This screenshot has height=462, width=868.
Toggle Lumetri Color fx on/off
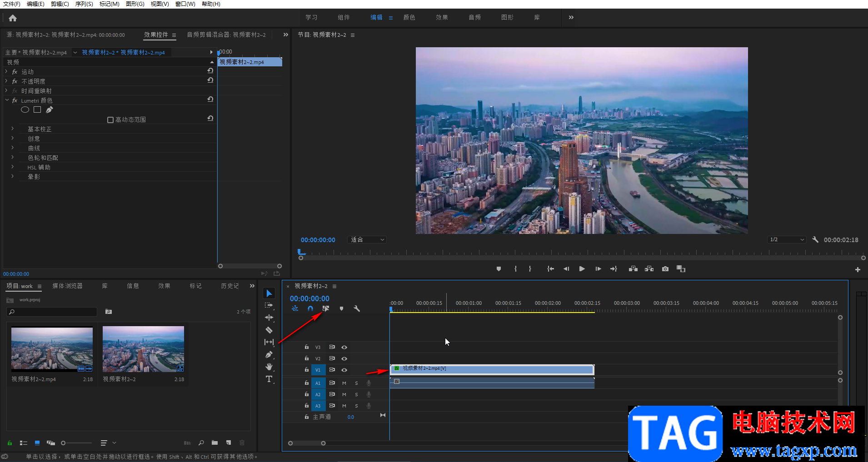coord(15,100)
